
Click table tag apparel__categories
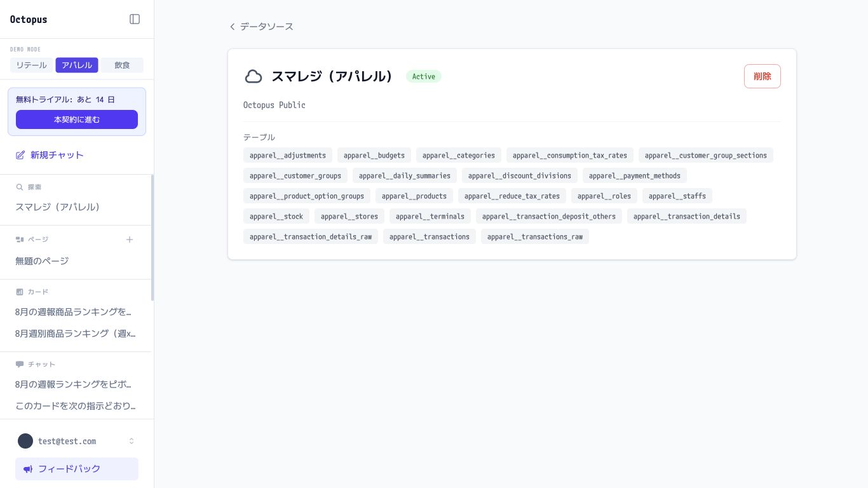click(459, 155)
